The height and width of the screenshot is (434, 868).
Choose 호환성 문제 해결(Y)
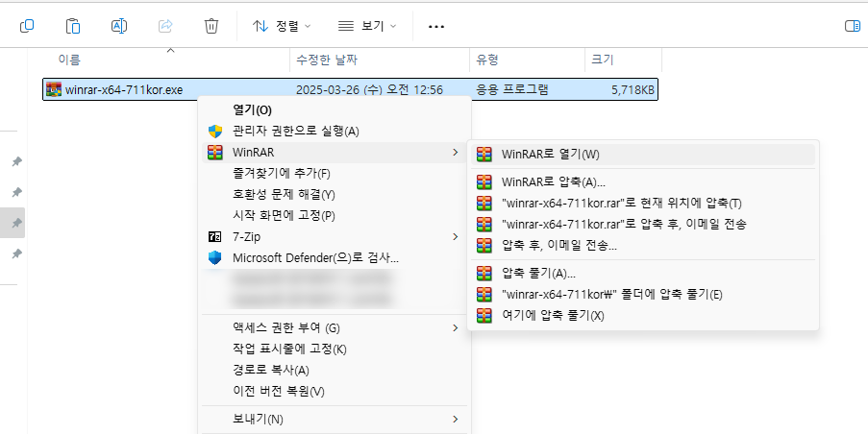coord(336,195)
